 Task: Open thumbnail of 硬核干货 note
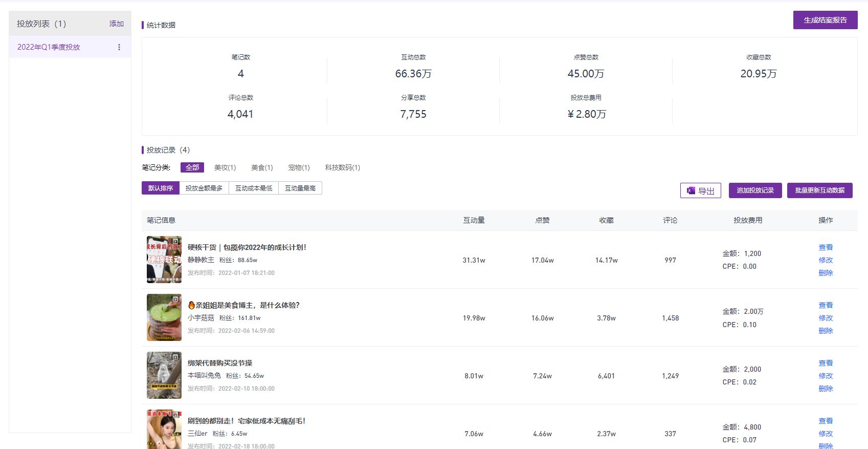click(x=164, y=260)
